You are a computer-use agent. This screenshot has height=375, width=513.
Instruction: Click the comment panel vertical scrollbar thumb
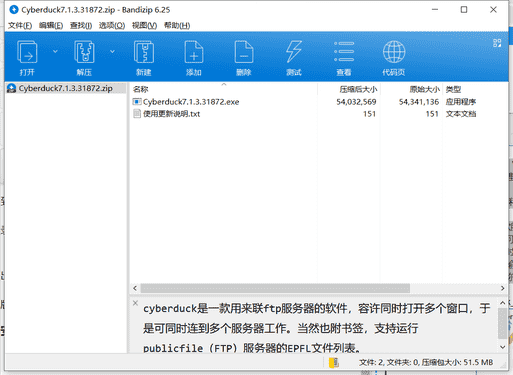click(x=503, y=323)
